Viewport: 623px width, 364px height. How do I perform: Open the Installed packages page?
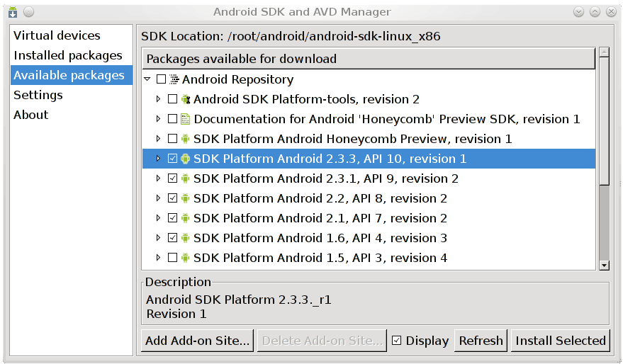click(72, 55)
